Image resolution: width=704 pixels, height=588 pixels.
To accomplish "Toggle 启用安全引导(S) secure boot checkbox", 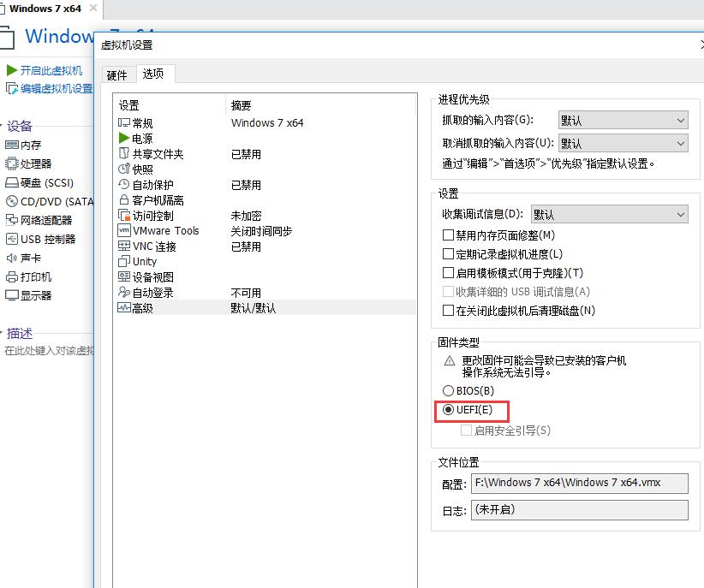I will click(466, 430).
